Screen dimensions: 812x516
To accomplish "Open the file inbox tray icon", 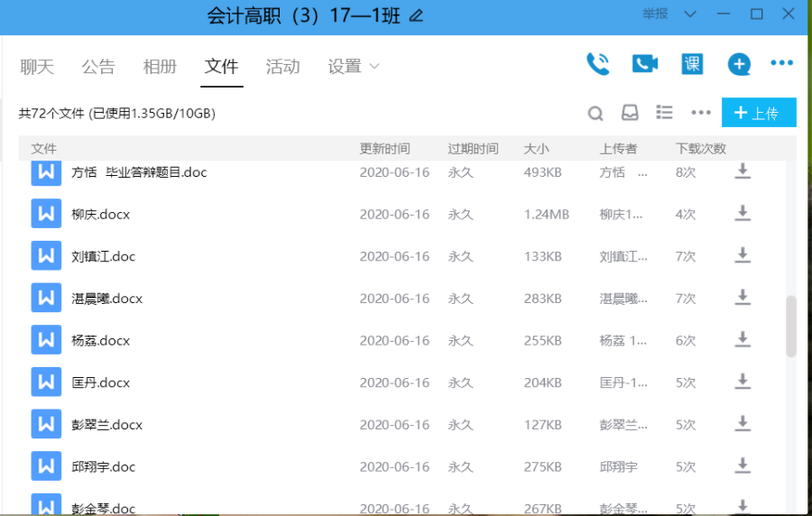I will pos(630,112).
